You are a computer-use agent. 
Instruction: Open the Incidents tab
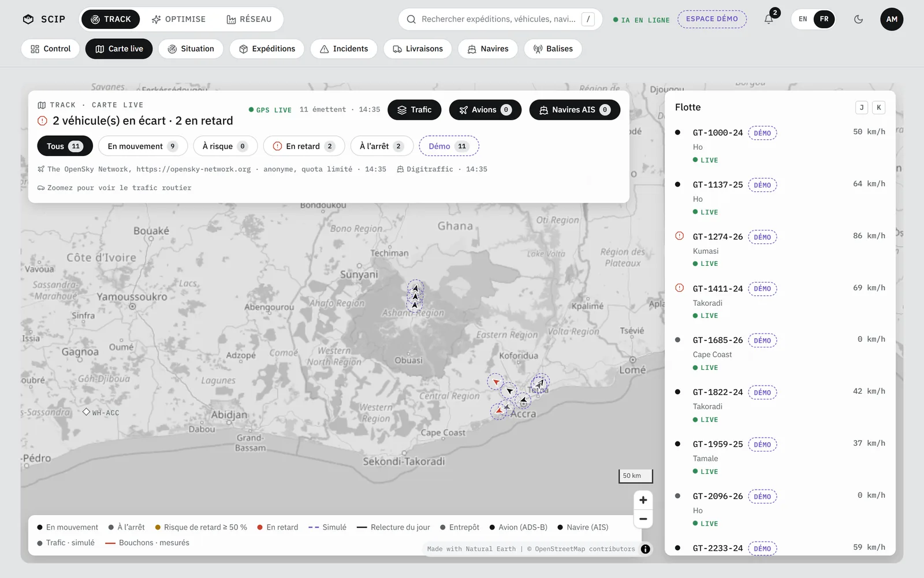344,49
